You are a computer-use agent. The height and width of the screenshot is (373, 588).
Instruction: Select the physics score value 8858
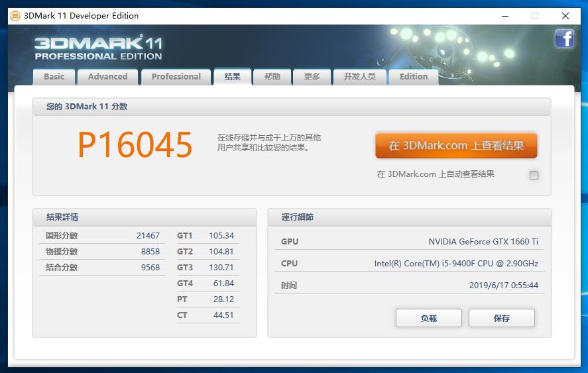[150, 252]
